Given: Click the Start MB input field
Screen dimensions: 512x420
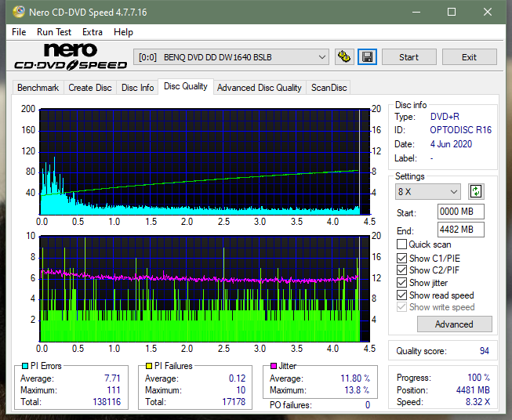Looking at the screenshot, I should pyautogui.click(x=460, y=212).
